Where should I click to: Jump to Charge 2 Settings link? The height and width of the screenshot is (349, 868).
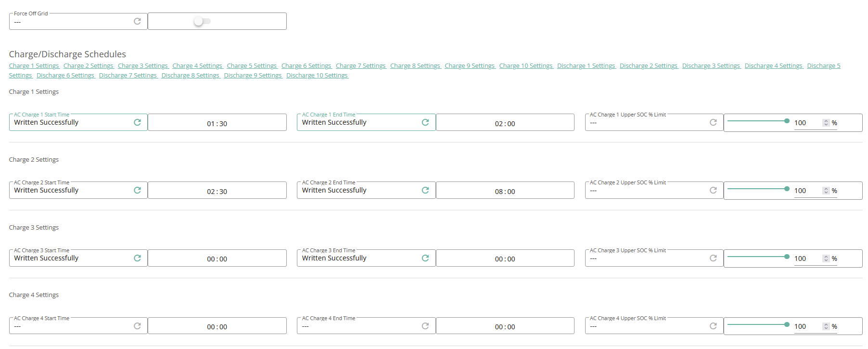89,66
